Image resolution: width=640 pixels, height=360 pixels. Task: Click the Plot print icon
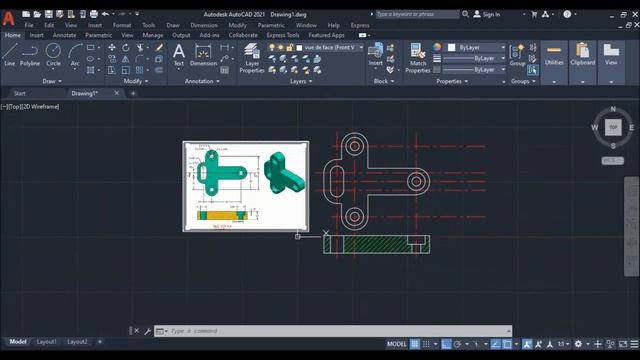click(x=94, y=14)
